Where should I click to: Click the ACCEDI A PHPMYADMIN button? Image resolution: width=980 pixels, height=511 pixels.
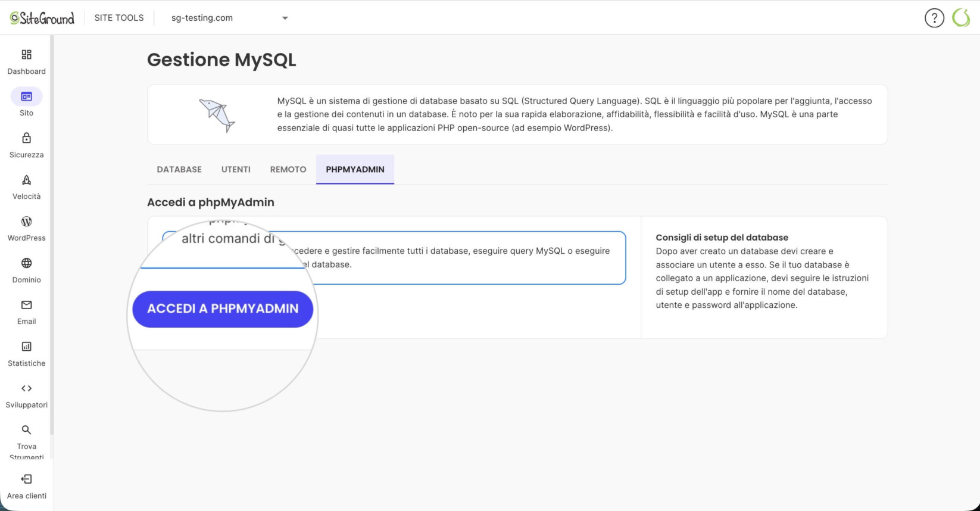(x=223, y=309)
